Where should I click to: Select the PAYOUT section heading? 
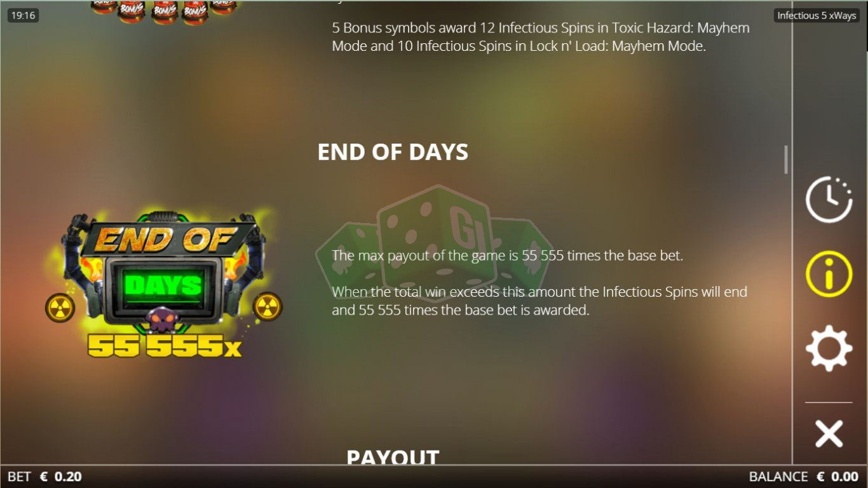coord(393,457)
